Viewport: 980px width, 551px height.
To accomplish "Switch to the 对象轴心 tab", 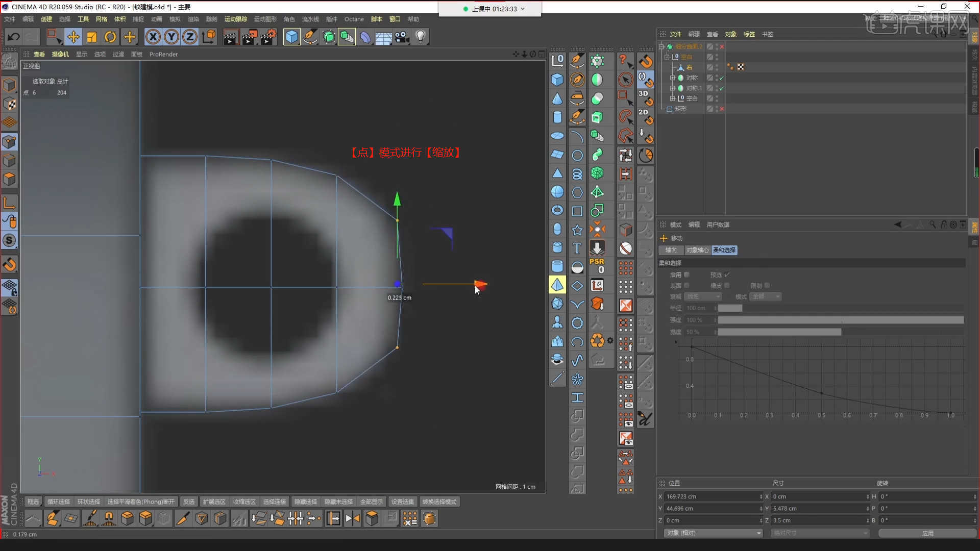I will 697,250.
